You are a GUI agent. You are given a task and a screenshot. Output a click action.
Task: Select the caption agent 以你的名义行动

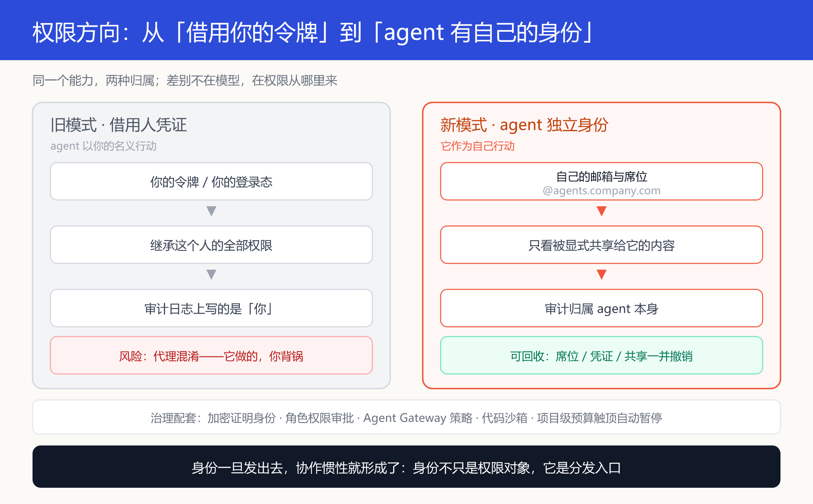(103, 146)
